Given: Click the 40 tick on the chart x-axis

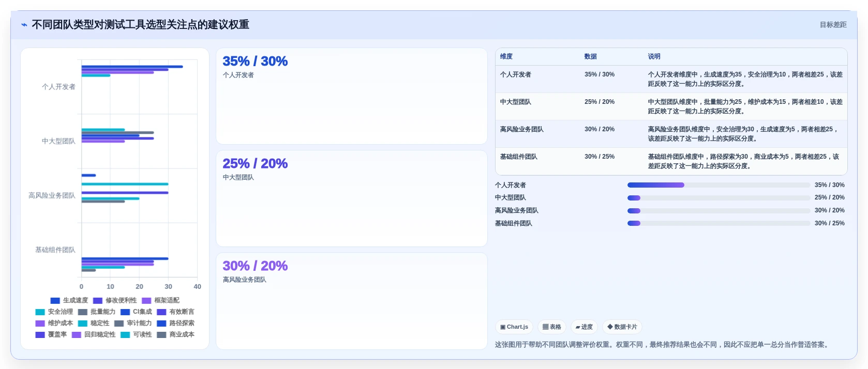Looking at the screenshot, I should pos(197,286).
